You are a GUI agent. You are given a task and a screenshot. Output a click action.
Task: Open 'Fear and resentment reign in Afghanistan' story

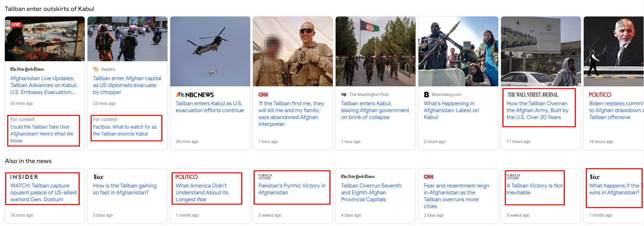point(457,196)
